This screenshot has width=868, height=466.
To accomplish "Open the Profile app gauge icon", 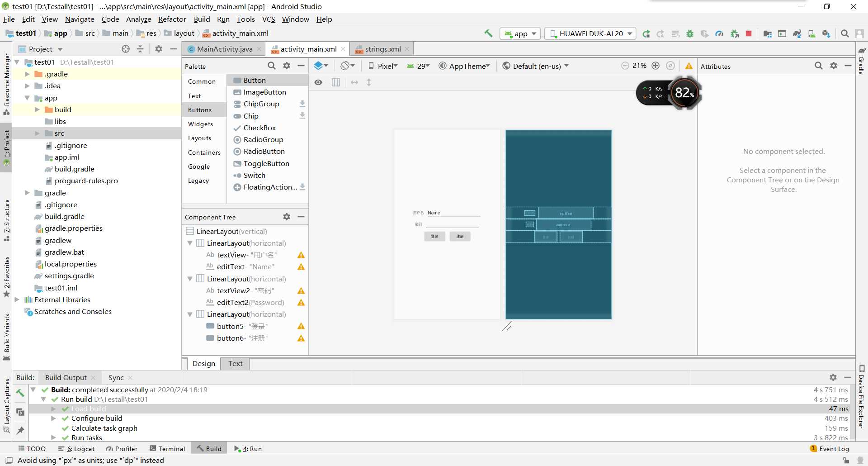I will click(x=719, y=33).
